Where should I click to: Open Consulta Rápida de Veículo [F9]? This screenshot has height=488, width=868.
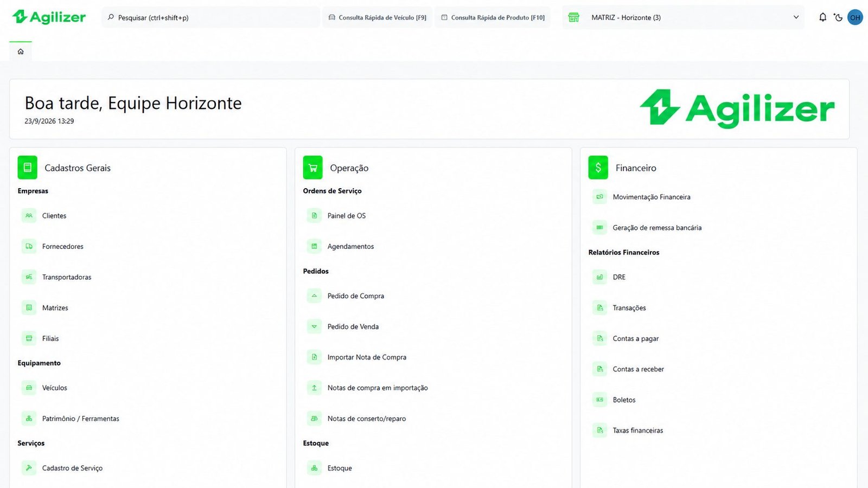[378, 17]
